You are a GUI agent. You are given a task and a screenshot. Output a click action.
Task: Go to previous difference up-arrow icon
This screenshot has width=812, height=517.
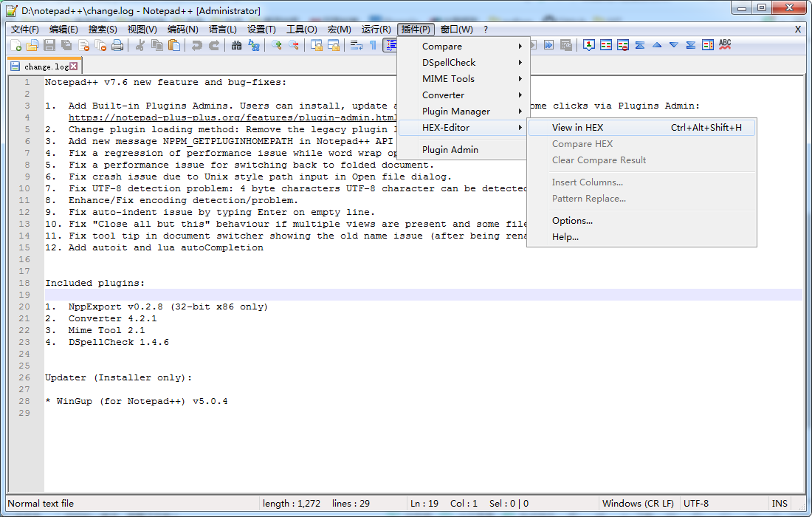[x=657, y=46]
